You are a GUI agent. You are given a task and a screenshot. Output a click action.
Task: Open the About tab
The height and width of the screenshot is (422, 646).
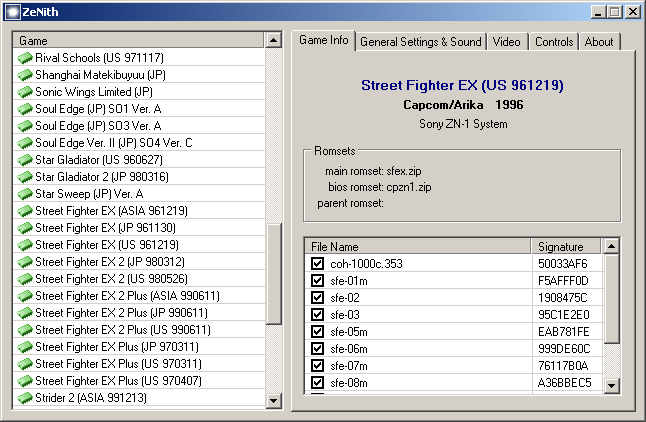(599, 42)
